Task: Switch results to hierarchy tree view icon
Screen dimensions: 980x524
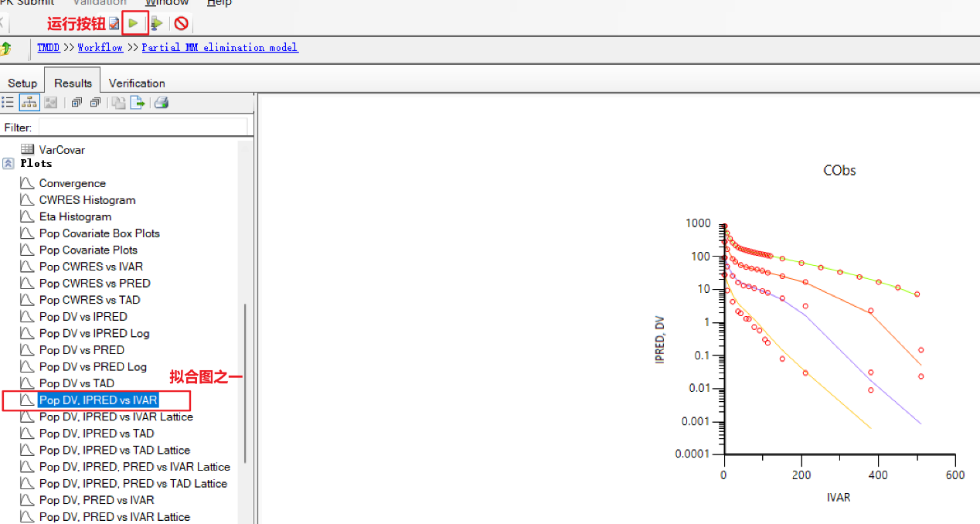Action: [29, 102]
